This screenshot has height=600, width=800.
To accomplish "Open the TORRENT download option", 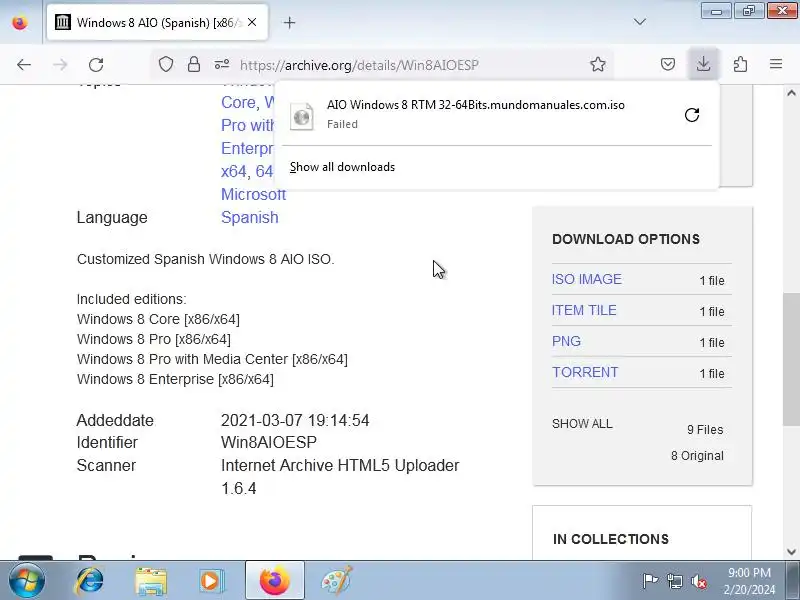I will [x=585, y=372].
